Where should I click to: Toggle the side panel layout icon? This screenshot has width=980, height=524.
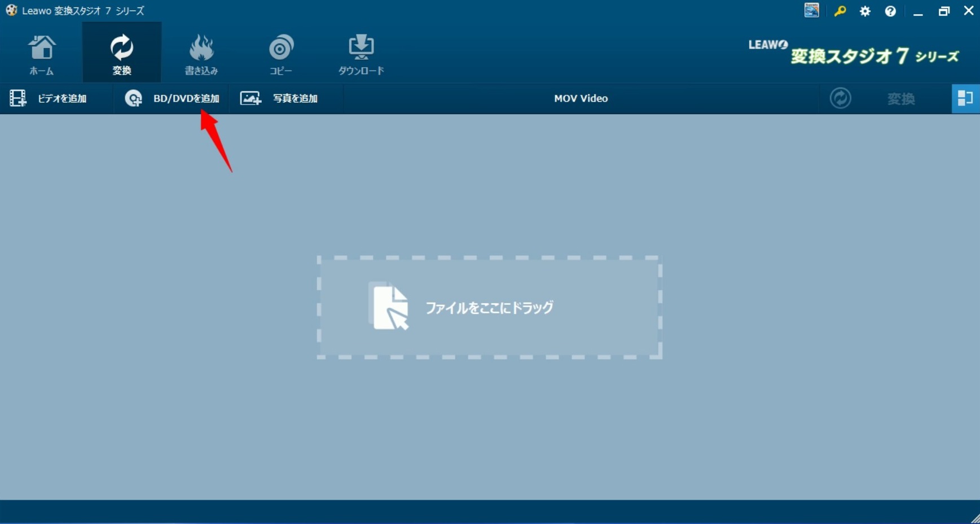pos(965,98)
